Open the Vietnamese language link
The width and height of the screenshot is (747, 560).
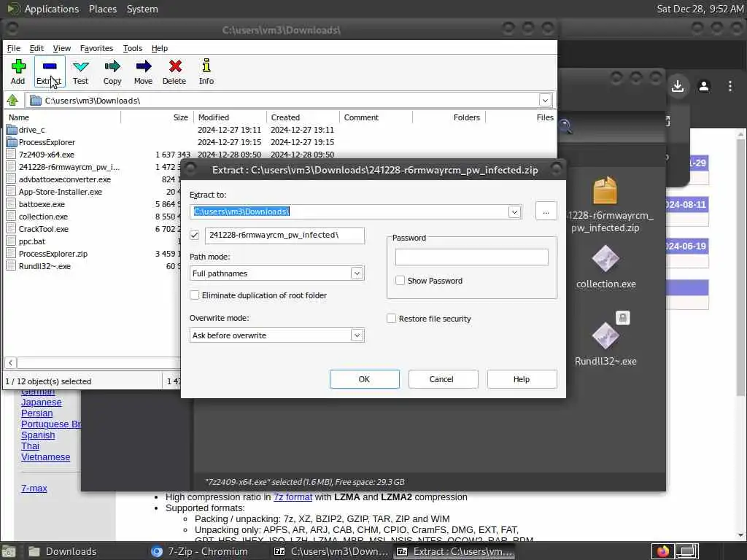[45, 457]
